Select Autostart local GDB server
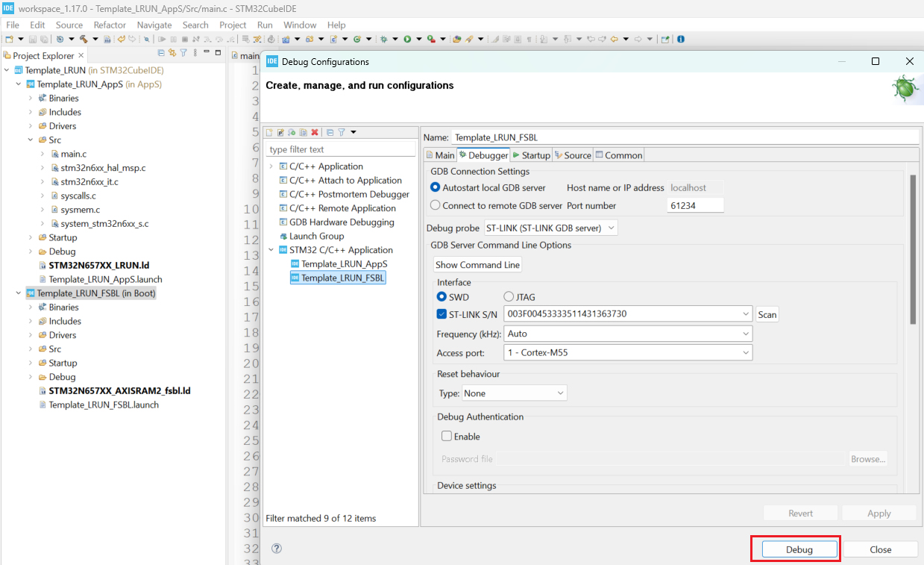924x565 pixels. click(x=436, y=188)
